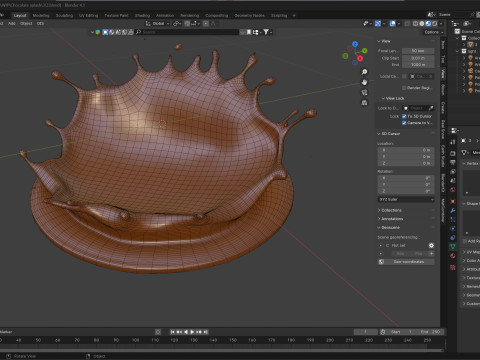Open the pivot point dropdown

click(177, 23)
